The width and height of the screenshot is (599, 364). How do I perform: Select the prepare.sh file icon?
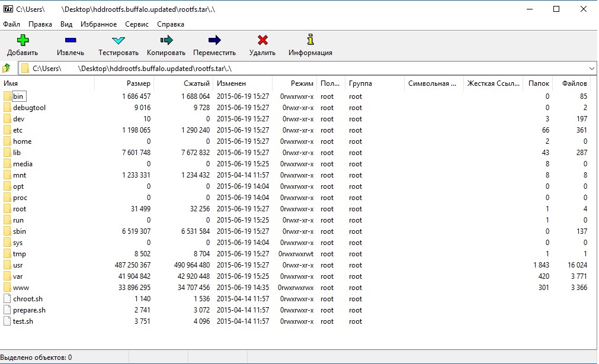pyautogui.click(x=7, y=310)
